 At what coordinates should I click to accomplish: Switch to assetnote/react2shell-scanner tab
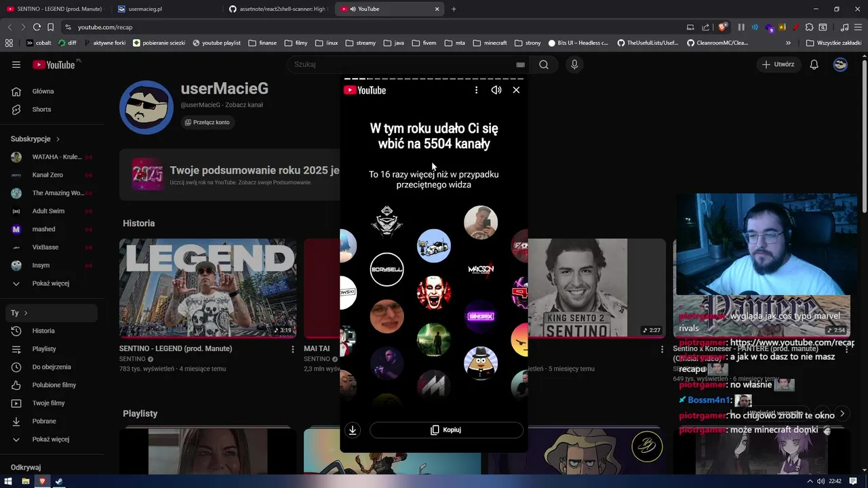coord(278,9)
